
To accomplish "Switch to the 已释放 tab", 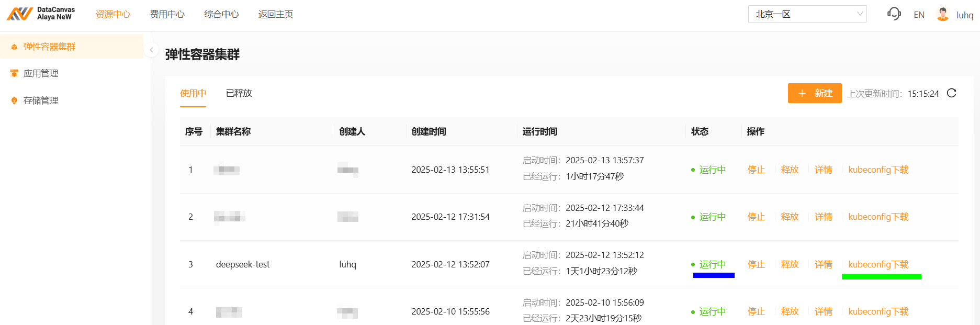I will pyautogui.click(x=239, y=93).
